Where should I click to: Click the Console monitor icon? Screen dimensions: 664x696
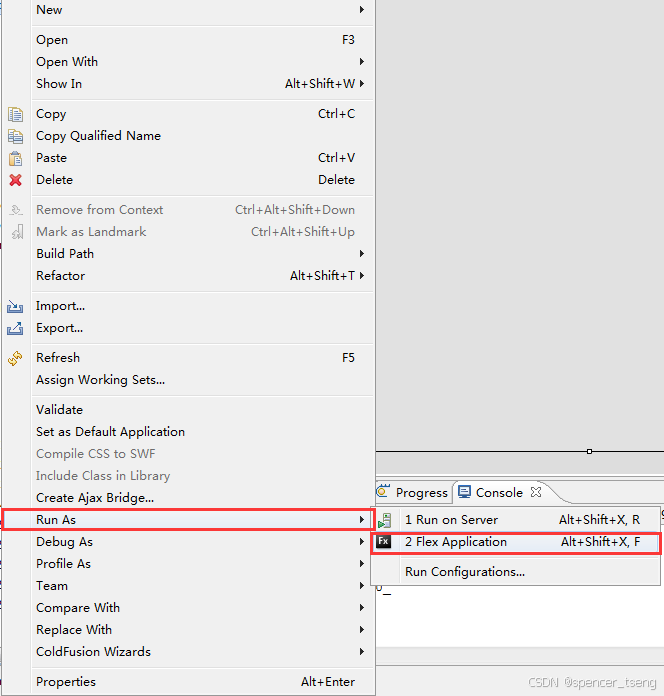pos(464,492)
